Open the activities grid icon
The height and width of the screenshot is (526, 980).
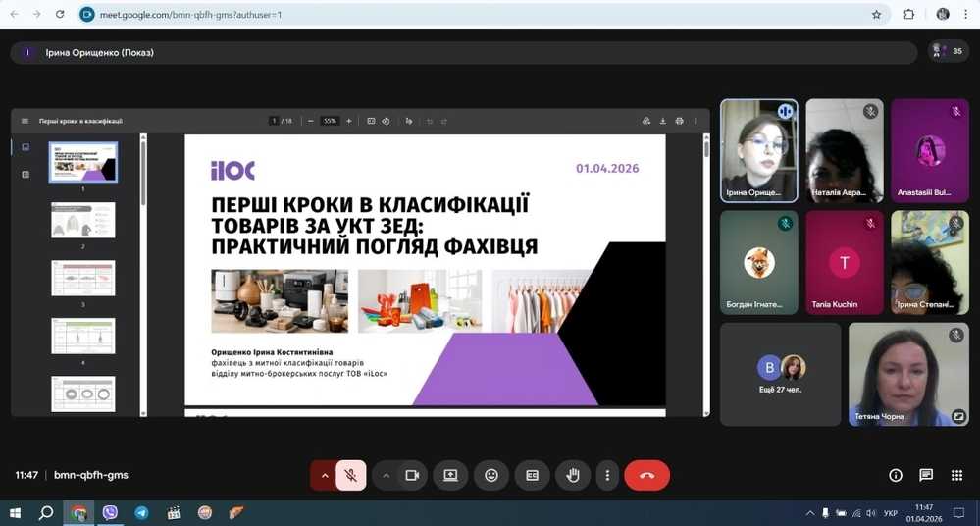(x=956, y=475)
